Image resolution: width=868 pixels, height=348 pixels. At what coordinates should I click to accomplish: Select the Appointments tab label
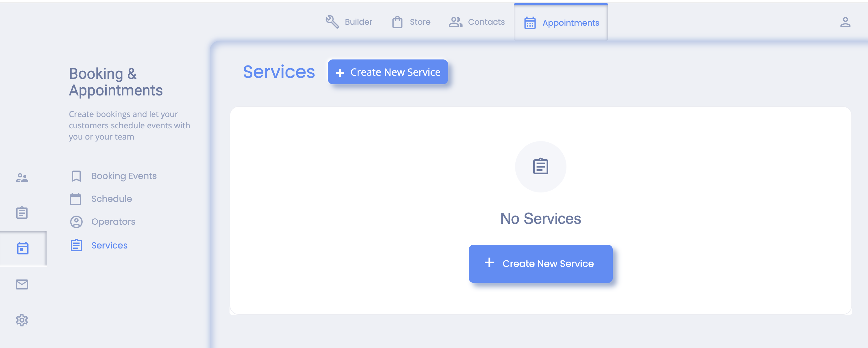pyautogui.click(x=571, y=23)
